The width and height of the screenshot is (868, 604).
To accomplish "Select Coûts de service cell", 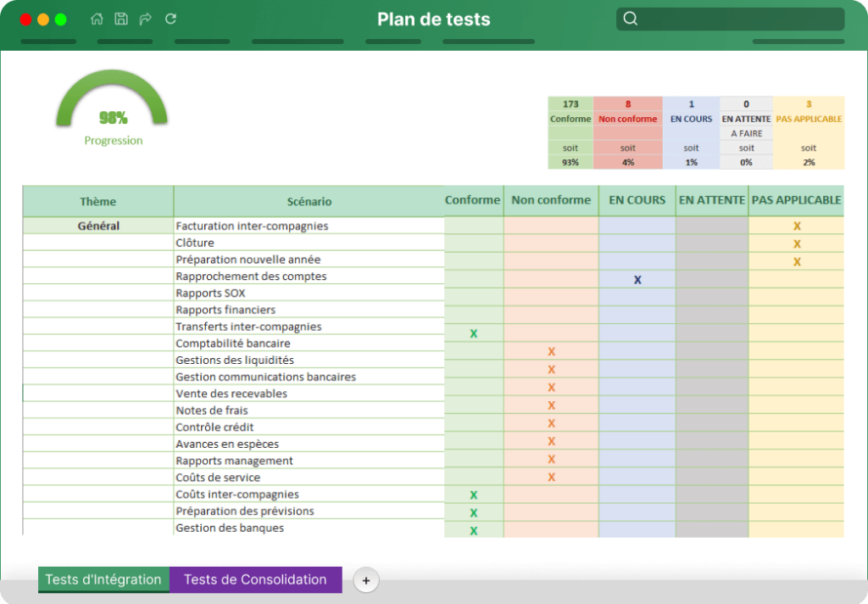I will [309, 477].
